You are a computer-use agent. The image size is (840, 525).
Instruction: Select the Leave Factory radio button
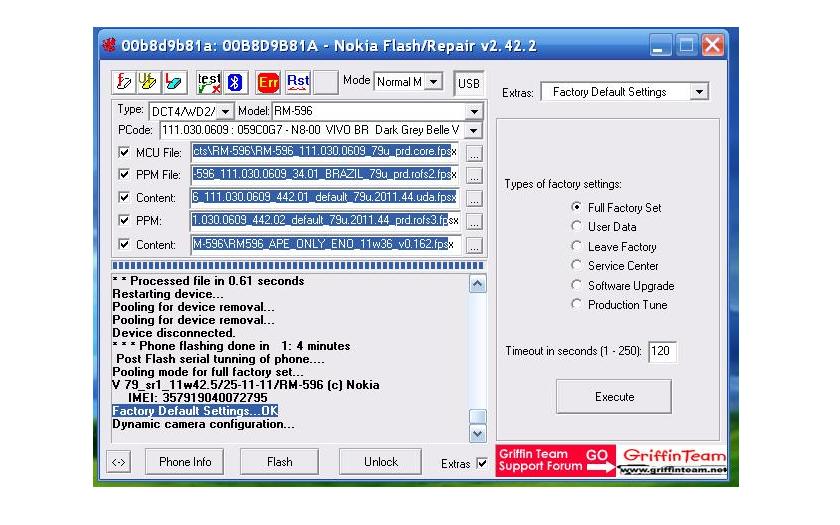pos(576,246)
